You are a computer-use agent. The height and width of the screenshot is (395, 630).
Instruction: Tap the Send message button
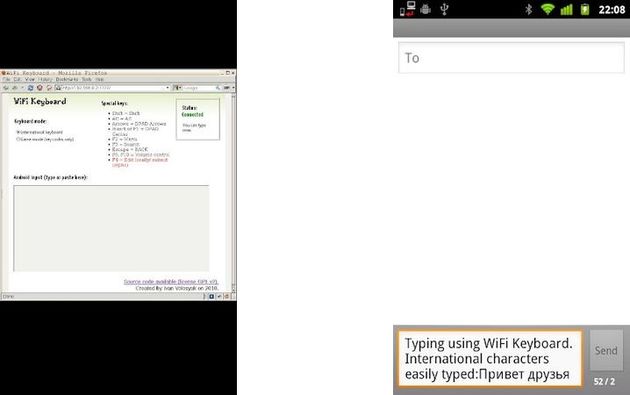(606, 350)
